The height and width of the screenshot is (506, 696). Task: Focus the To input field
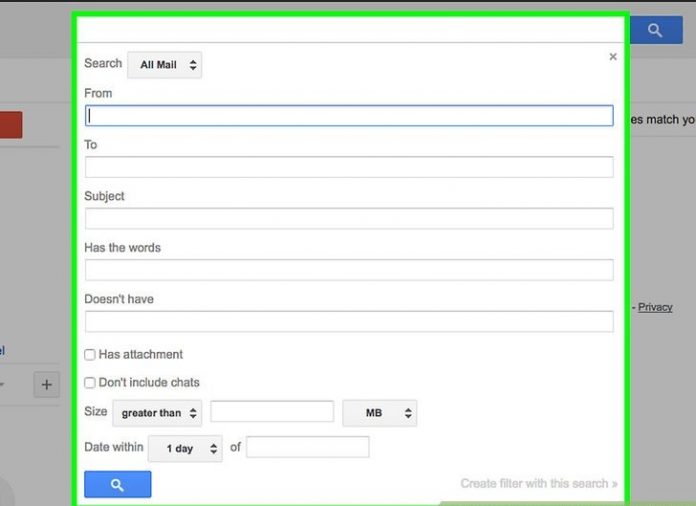pos(349,167)
